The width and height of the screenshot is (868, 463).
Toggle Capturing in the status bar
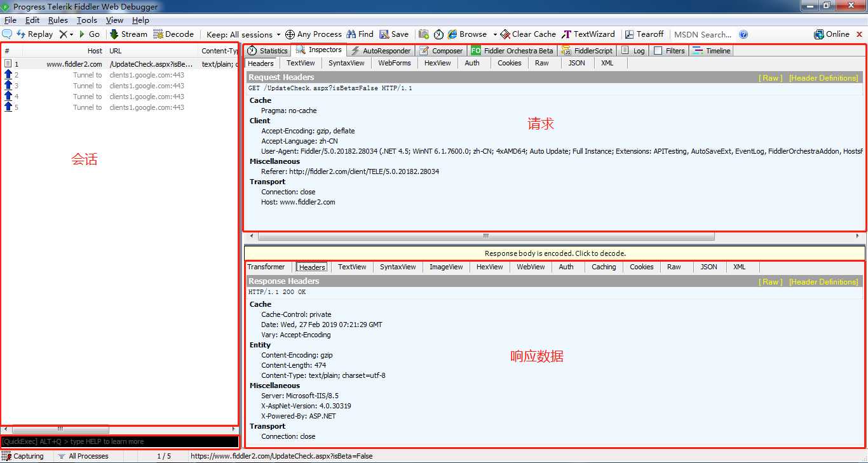[24, 456]
